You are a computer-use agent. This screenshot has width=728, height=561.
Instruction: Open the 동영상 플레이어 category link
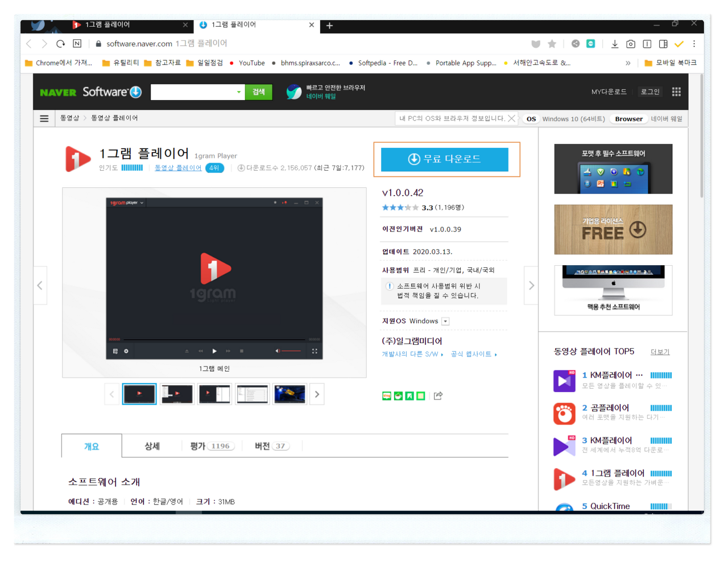(x=178, y=168)
